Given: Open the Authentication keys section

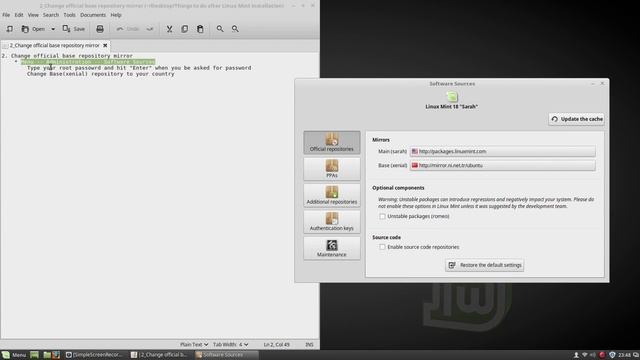Looking at the screenshot, I should 332,222.
